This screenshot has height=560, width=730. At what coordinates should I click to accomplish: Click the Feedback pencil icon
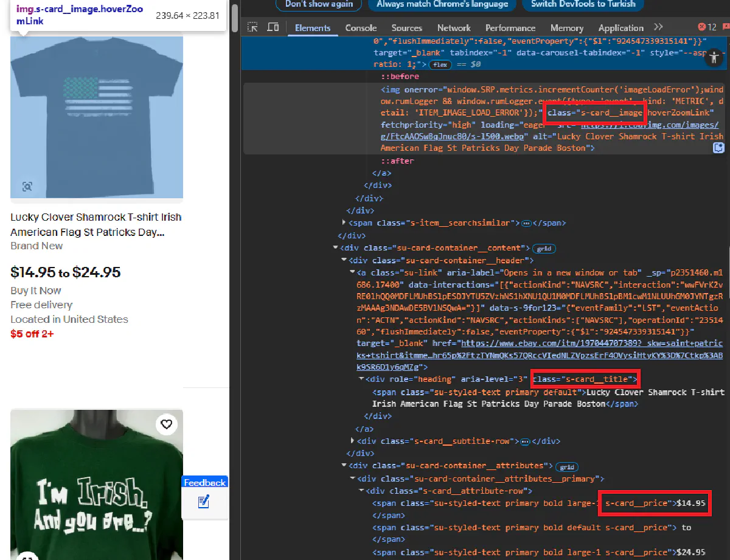(204, 501)
